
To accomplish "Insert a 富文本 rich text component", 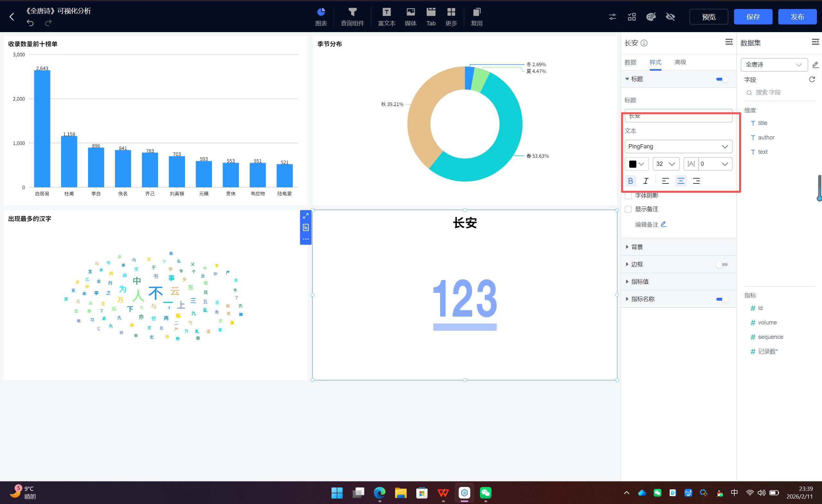I will coord(386,16).
